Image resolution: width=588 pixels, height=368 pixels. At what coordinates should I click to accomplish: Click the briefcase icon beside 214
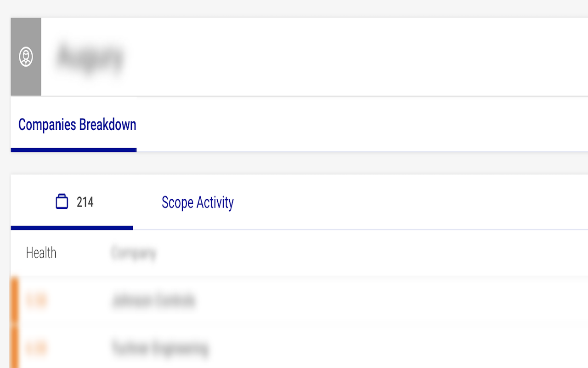click(x=62, y=202)
